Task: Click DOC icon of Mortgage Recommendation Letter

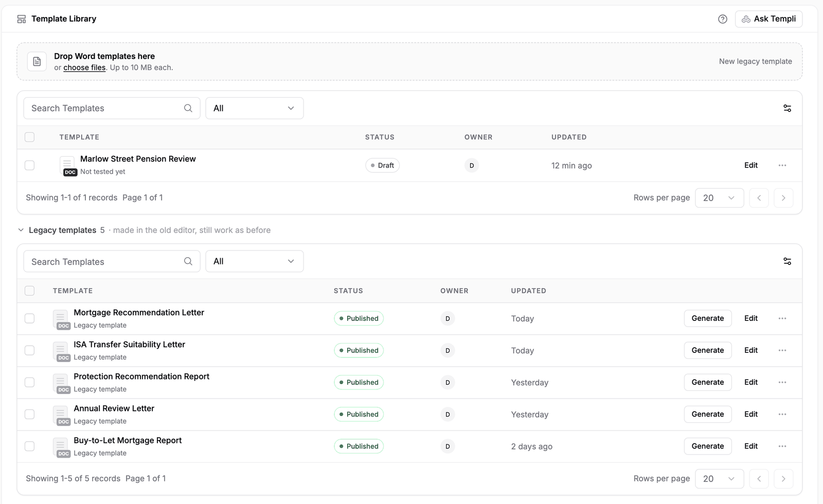Action: (61, 319)
